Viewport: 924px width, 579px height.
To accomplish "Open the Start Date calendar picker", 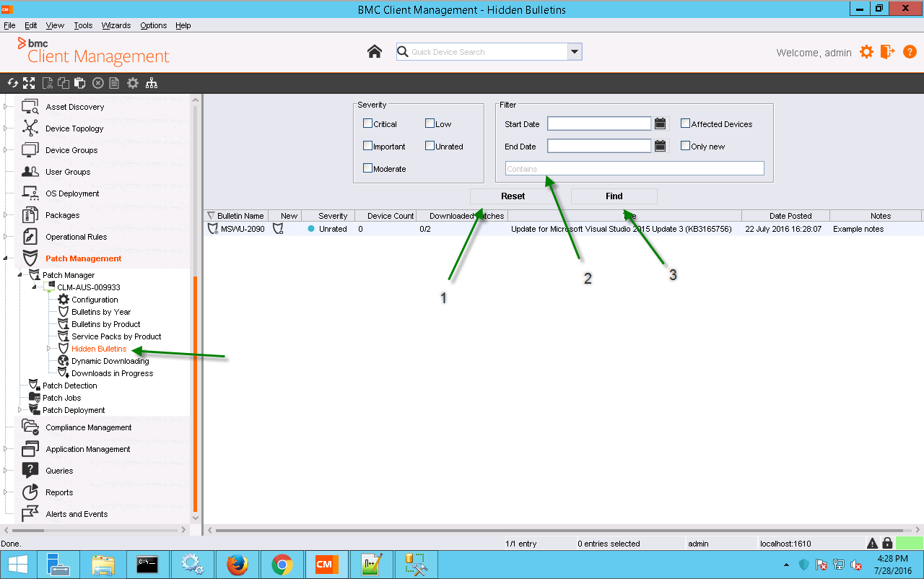I will (x=660, y=123).
